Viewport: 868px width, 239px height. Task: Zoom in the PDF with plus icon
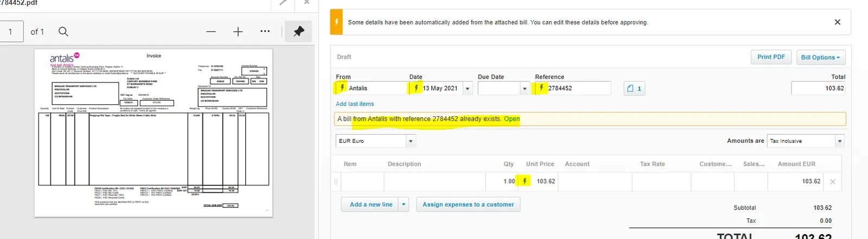point(238,32)
